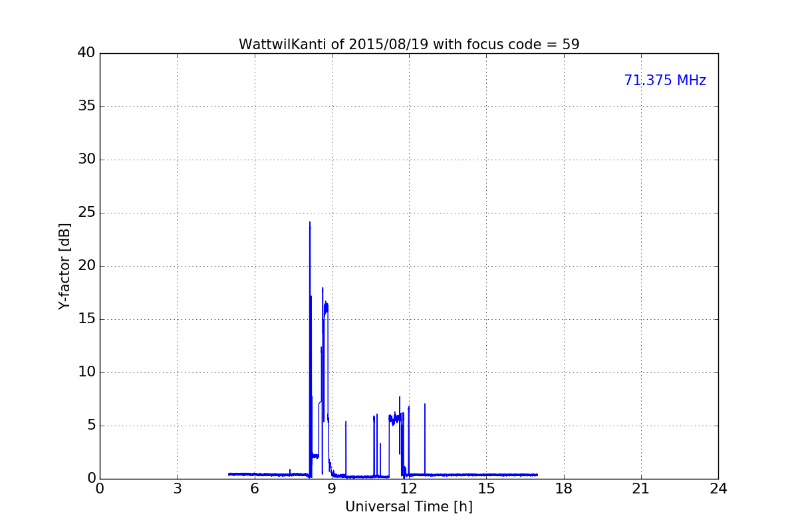Click the isolated spike near 9.5 h
The width and height of the screenshot is (798, 532).
click(346, 448)
